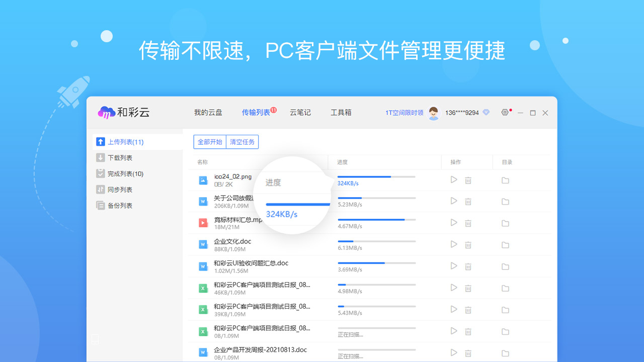644x362 pixels.
Task: Delete the 关于公司放假 document task
Action: (468, 202)
